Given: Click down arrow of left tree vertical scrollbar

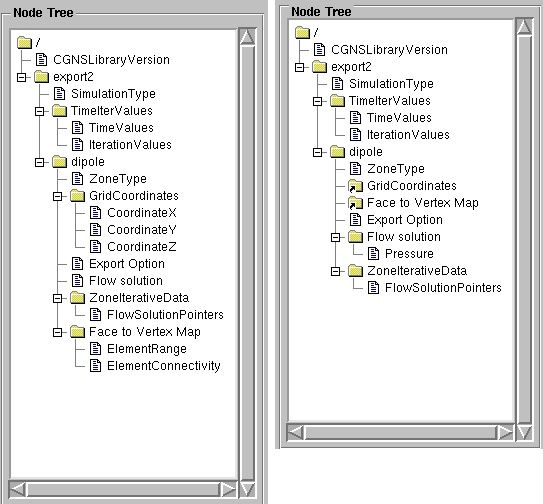Looking at the screenshot, I should tap(248, 490).
